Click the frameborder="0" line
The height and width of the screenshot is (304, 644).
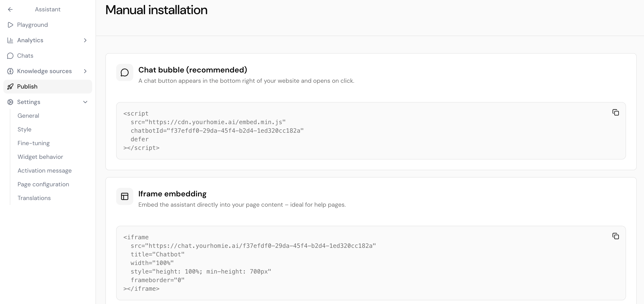pos(157,280)
